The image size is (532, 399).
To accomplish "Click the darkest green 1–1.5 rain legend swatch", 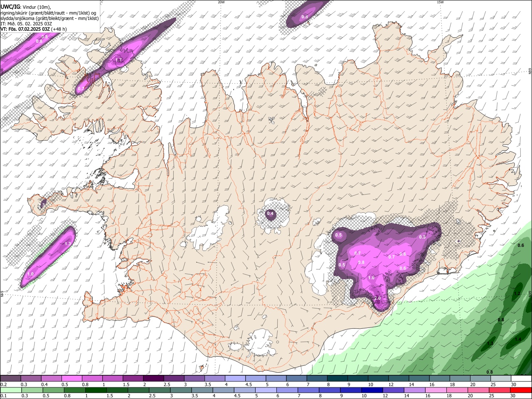I will pyautogui.click(x=95, y=390).
